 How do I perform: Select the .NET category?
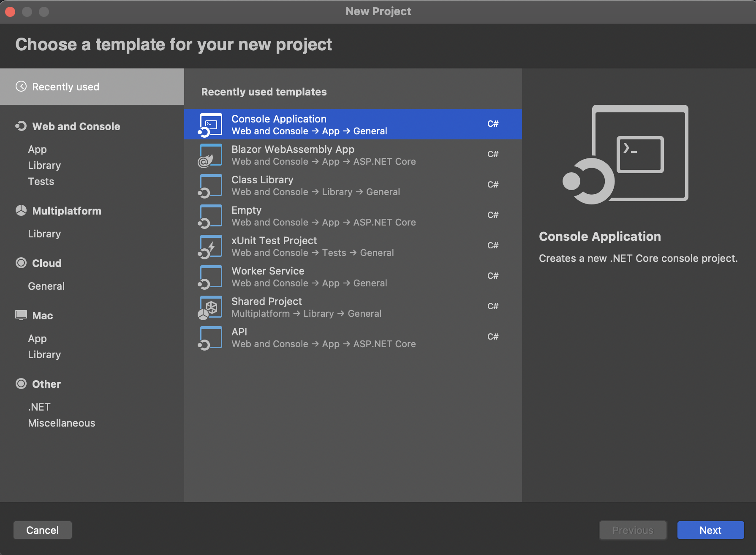click(x=39, y=407)
